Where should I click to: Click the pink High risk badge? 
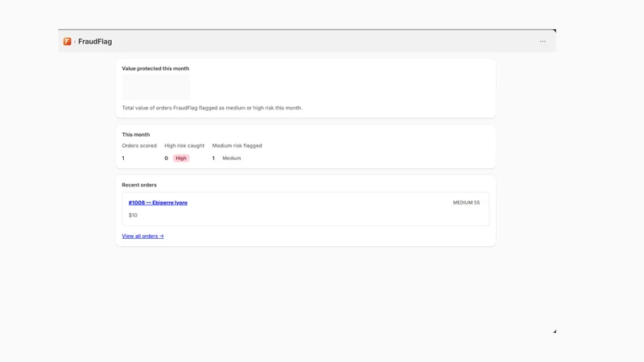pos(180,158)
